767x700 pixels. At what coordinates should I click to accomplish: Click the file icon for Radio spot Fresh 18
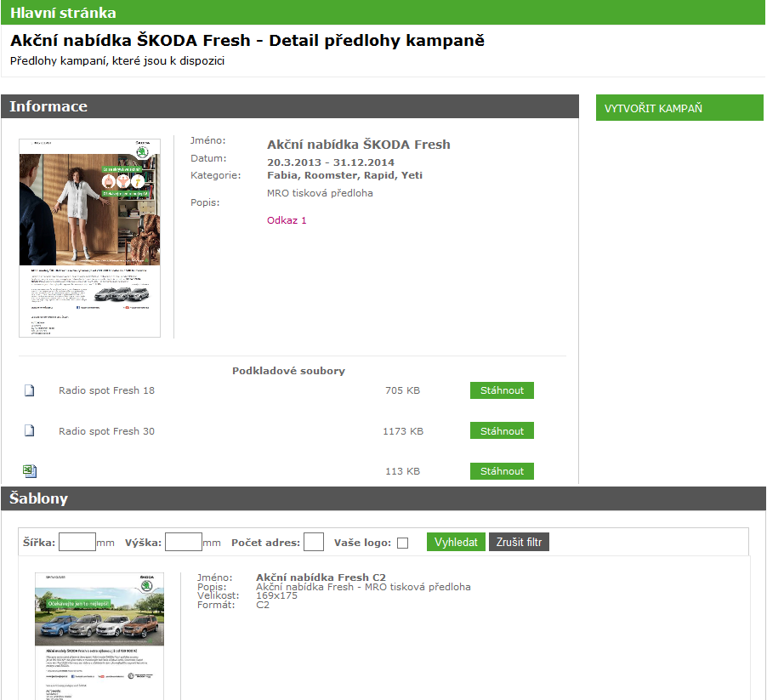(x=30, y=390)
